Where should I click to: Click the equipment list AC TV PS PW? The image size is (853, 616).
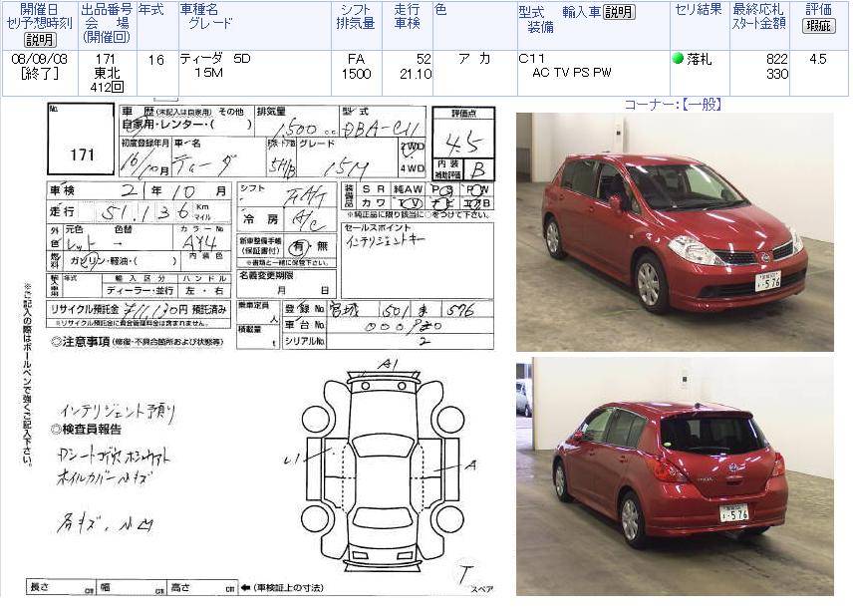pos(572,73)
